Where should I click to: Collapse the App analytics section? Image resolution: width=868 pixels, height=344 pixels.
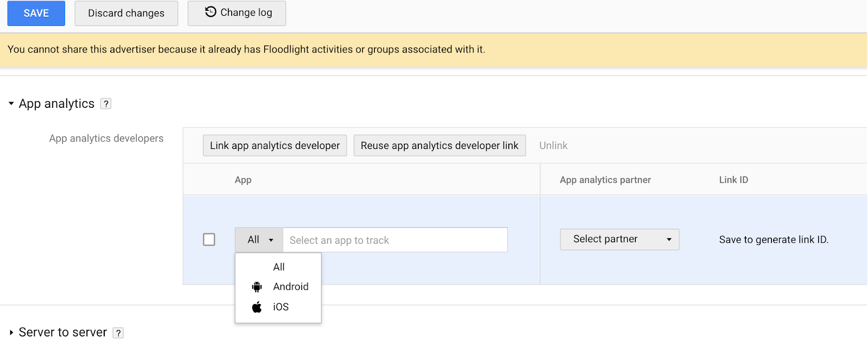[x=11, y=103]
